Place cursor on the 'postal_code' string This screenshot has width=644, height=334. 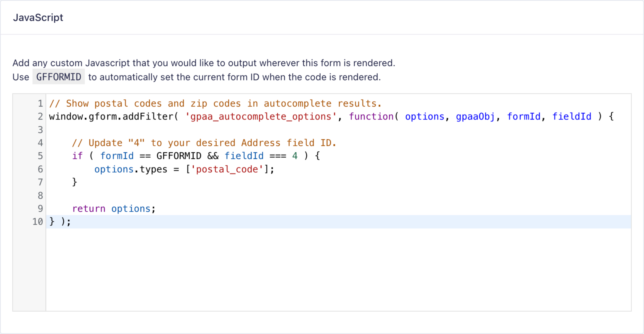click(x=227, y=169)
